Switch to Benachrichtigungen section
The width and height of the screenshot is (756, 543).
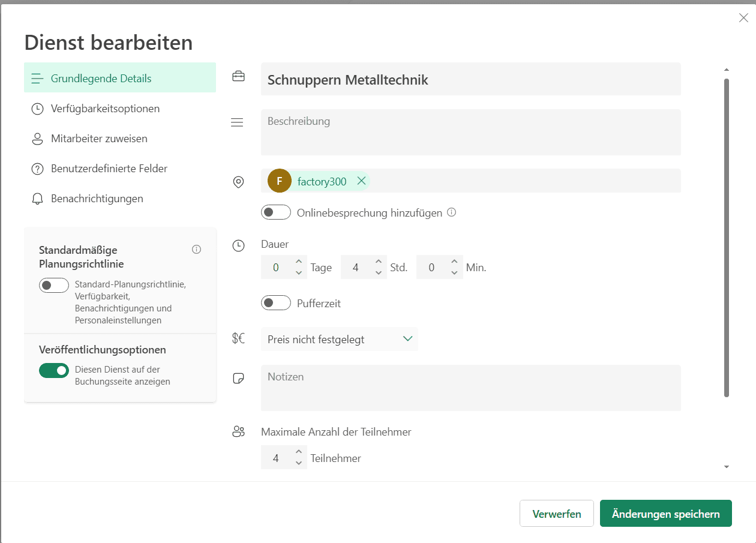[x=97, y=199]
